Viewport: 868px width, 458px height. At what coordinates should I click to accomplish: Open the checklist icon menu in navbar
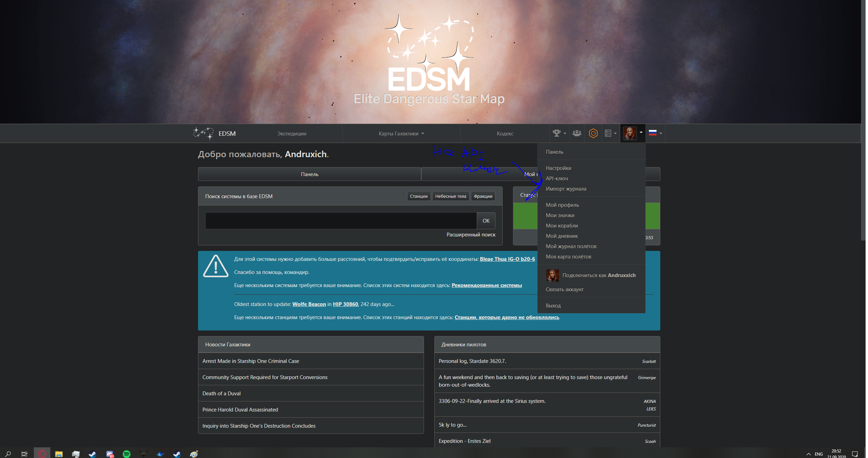click(x=608, y=133)
